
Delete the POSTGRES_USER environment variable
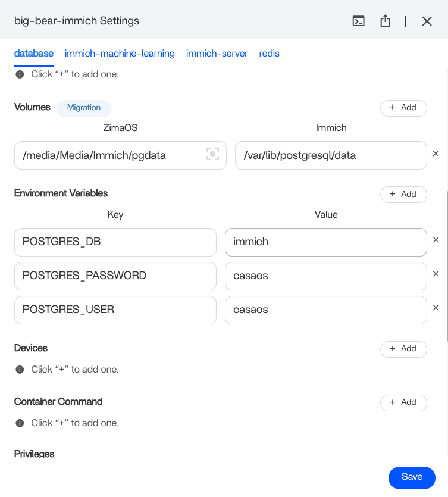[436, 308]
